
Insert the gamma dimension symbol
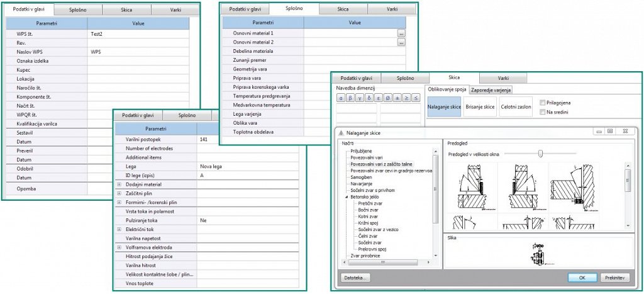(x=358, y=98)
